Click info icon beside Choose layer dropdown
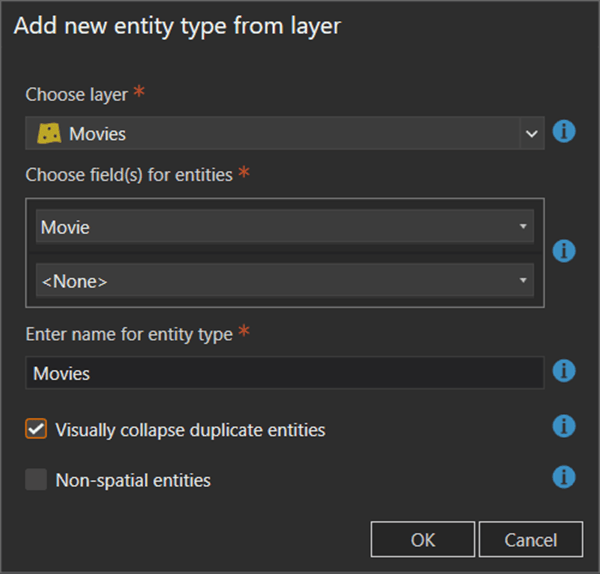 pos(564,131)
